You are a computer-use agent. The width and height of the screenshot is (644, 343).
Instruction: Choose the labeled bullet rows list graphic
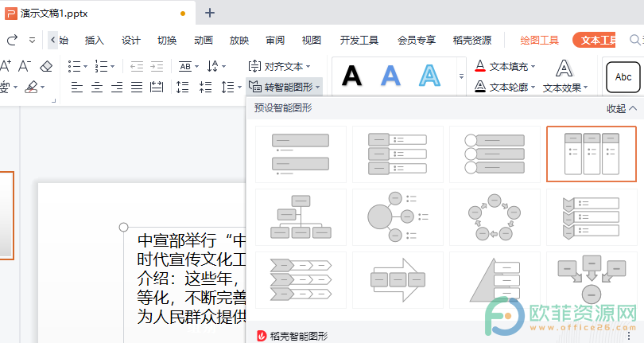coord(398,154)
